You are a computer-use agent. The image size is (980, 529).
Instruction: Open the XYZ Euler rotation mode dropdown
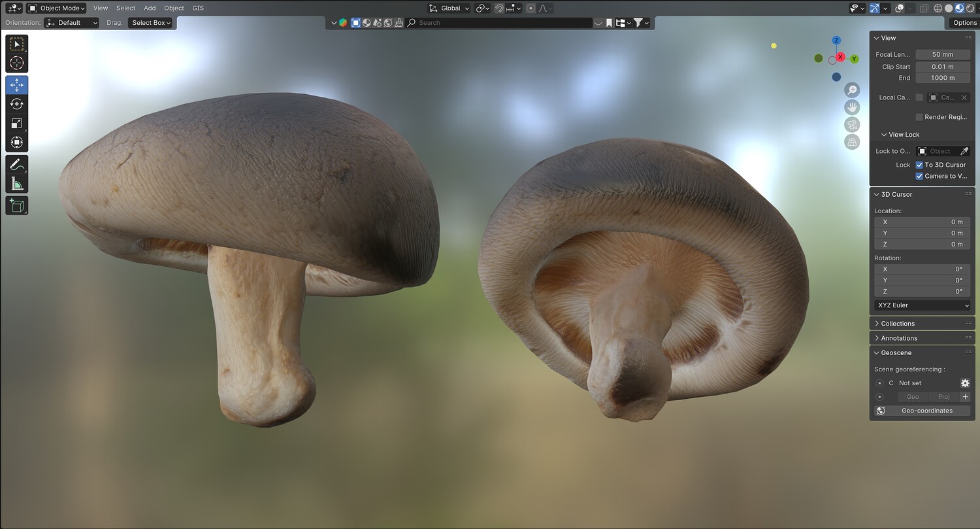923,305
